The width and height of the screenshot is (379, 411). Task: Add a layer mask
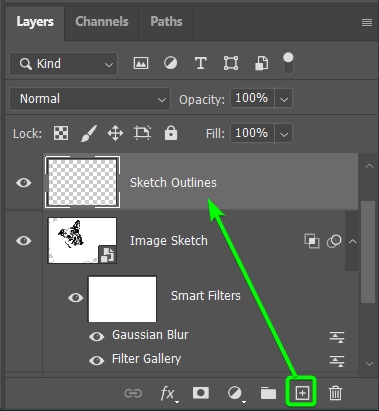[x=201, y=393]
